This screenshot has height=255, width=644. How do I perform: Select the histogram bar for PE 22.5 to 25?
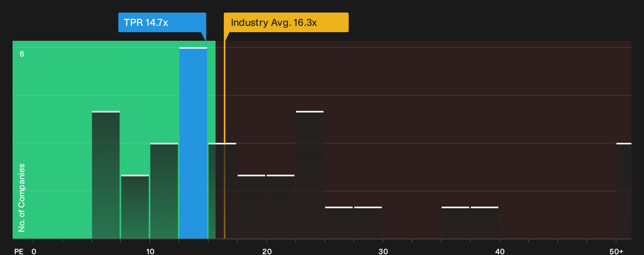(x=310, y=175)
